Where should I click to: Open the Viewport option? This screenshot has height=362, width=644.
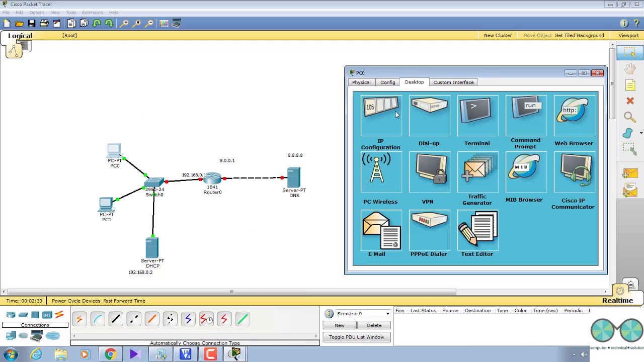coord(628,35)
